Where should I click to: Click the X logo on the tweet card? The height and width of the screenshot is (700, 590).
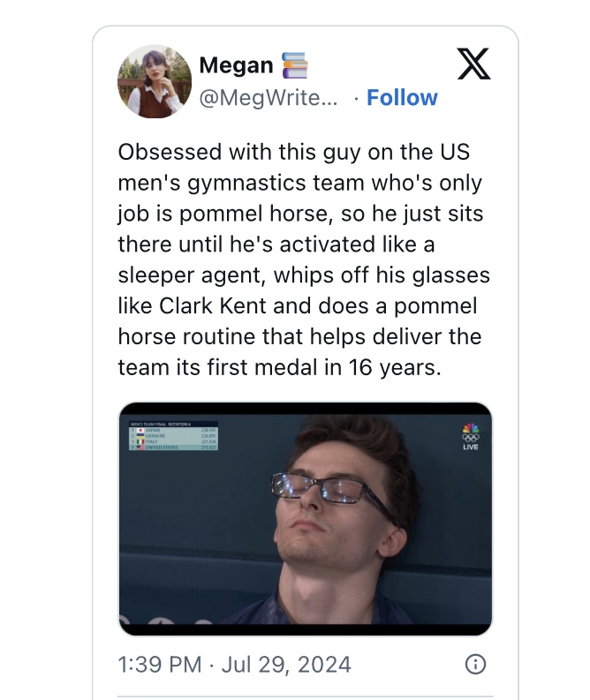point(474,64)
